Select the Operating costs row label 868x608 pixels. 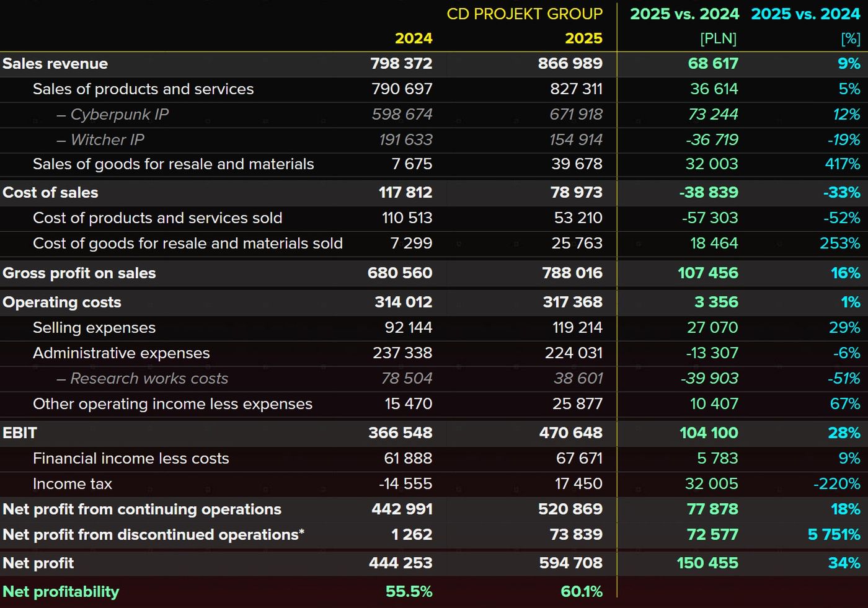(x=62, y=302)
